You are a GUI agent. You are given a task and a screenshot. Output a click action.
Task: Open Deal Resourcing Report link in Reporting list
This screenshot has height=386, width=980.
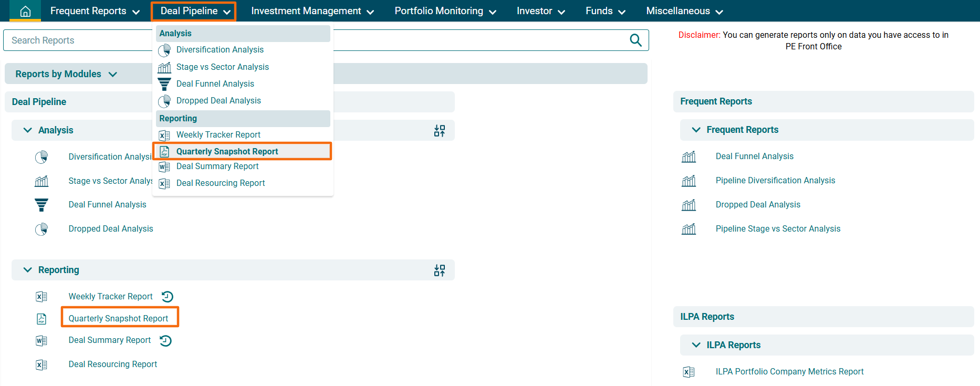click(x=112, y=364)
